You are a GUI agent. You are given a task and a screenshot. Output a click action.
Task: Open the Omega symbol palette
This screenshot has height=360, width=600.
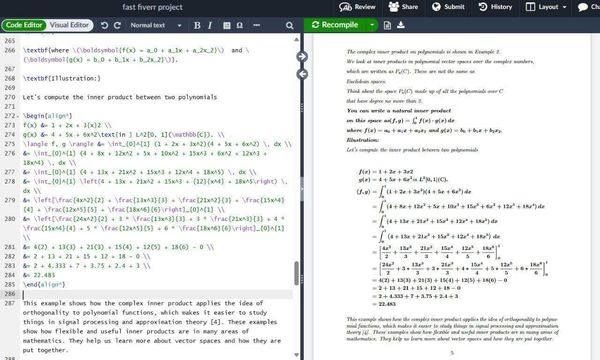pyautogui.click(x=240, y=25)
